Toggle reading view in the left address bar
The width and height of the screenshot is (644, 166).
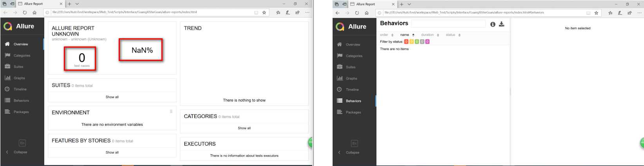point(256,12)
